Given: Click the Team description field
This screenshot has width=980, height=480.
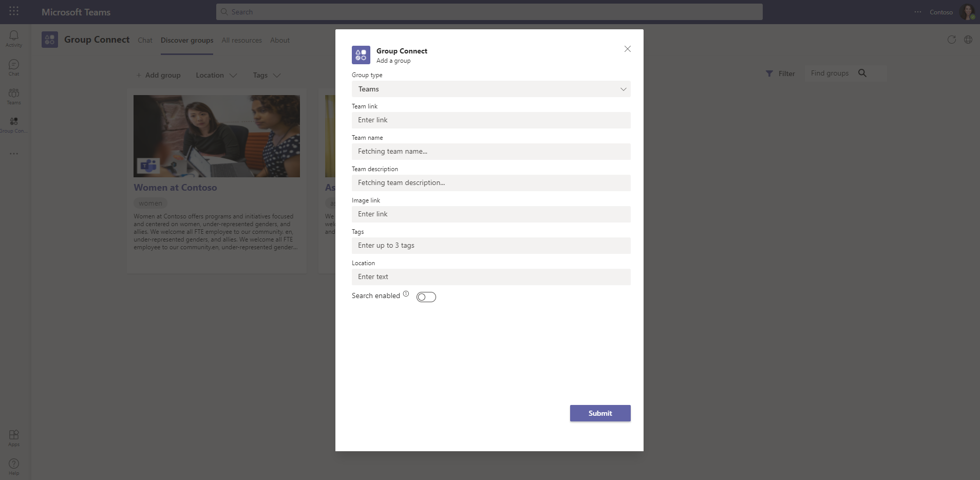Looking at the screenshot, I should coord(491,183).
